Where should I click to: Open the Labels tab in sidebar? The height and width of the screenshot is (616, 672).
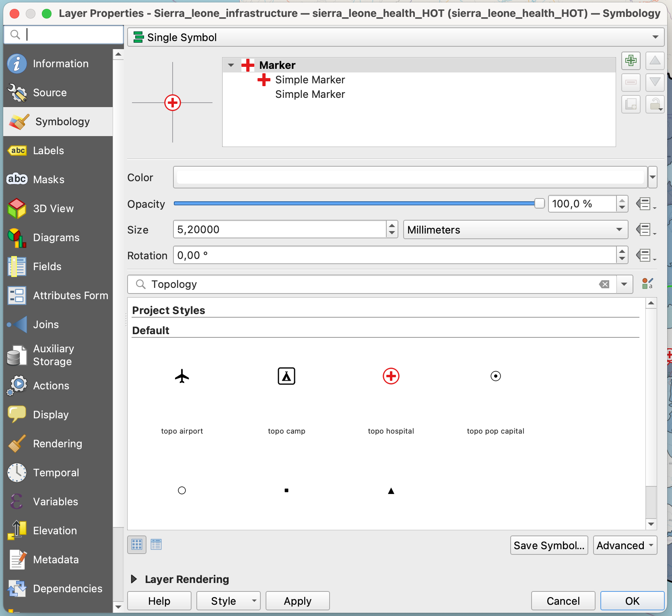[48, 151]
